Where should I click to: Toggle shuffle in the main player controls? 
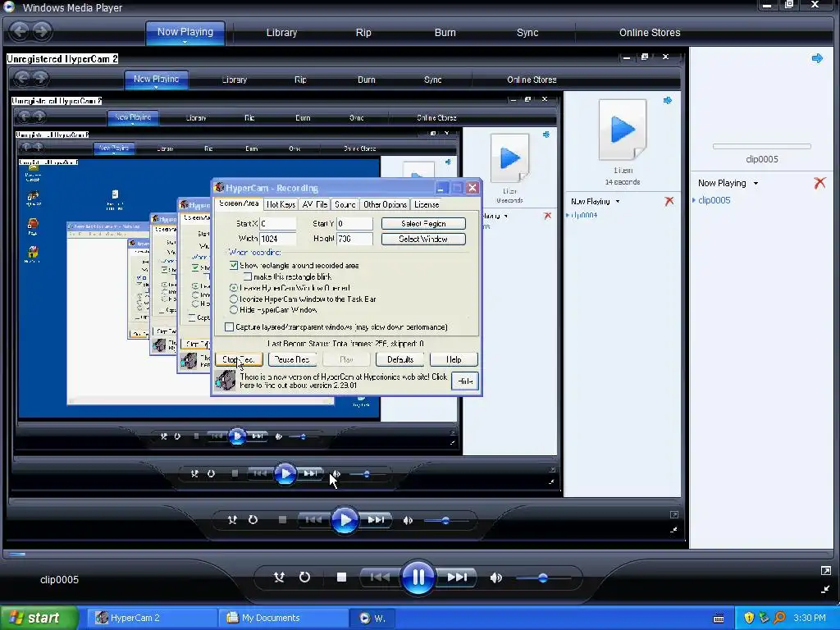click(x=279, y=577)
